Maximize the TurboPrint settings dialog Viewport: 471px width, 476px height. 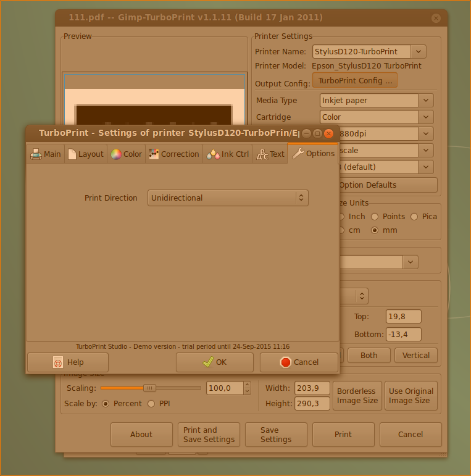tap(317, 133)
